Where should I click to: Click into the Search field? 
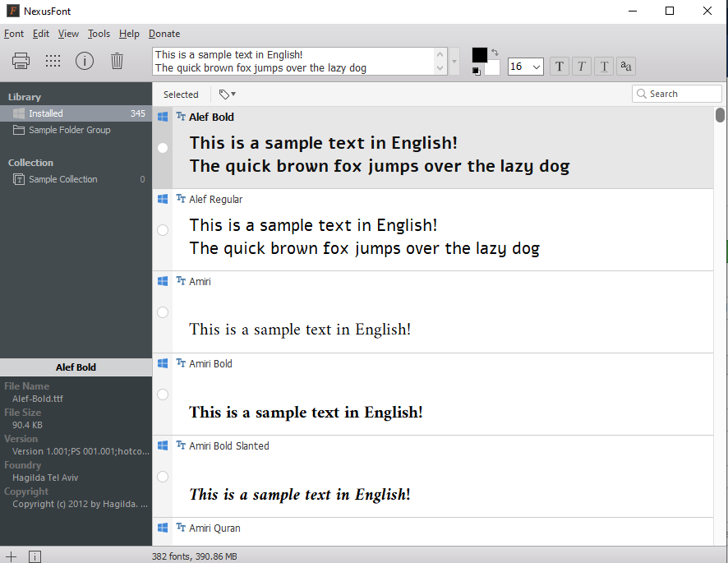(677, 94)
